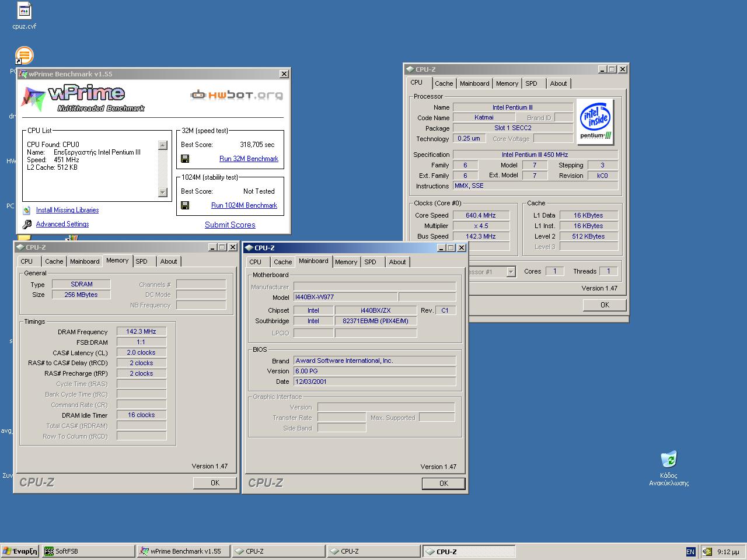Image resolution: width=747 pixels, height=560 pixels.
Task: Click OK in the Mainboard CPU-Z window
Action: tap(444, 483)
